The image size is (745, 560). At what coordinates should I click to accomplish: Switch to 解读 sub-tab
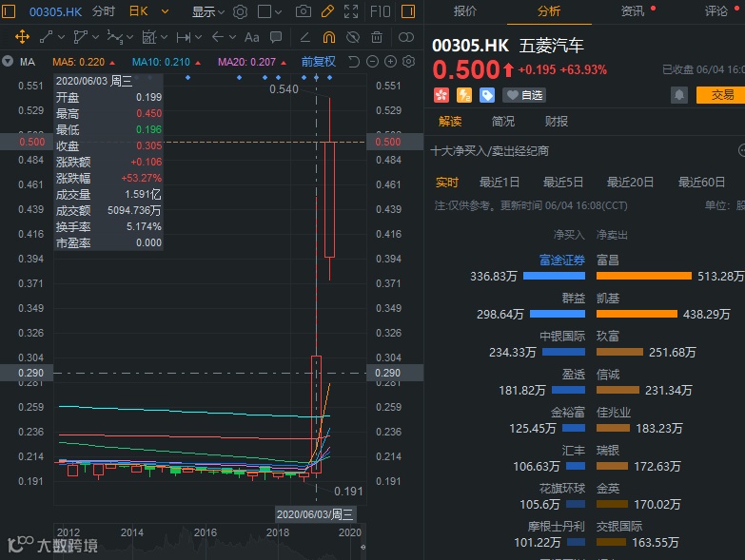tap(450, 122)
